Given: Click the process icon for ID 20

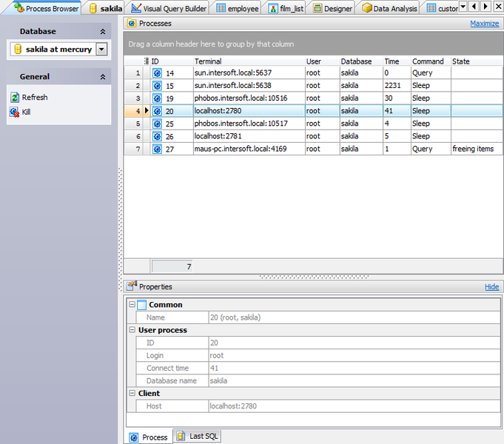Looking at the screenshot, I should pos(157,111).
